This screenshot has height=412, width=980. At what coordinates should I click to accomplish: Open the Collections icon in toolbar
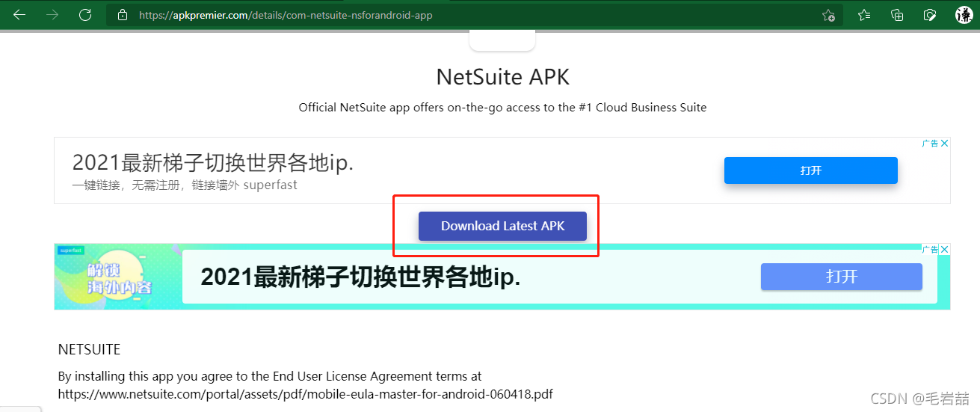click(x=897, y=15)
